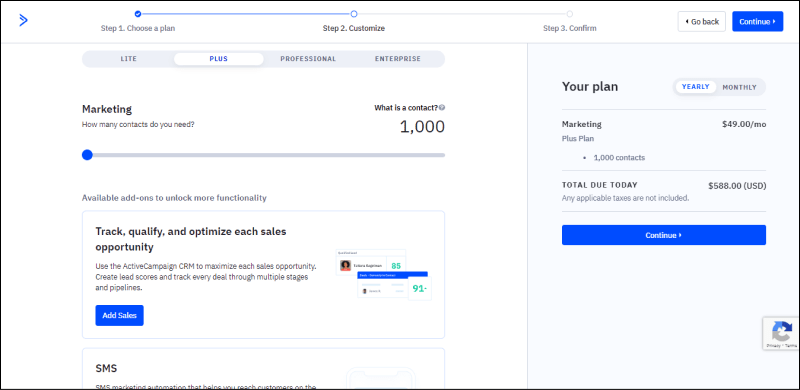
Task: Select the Enterprise plan tab
Action: (x=398, y=59)
